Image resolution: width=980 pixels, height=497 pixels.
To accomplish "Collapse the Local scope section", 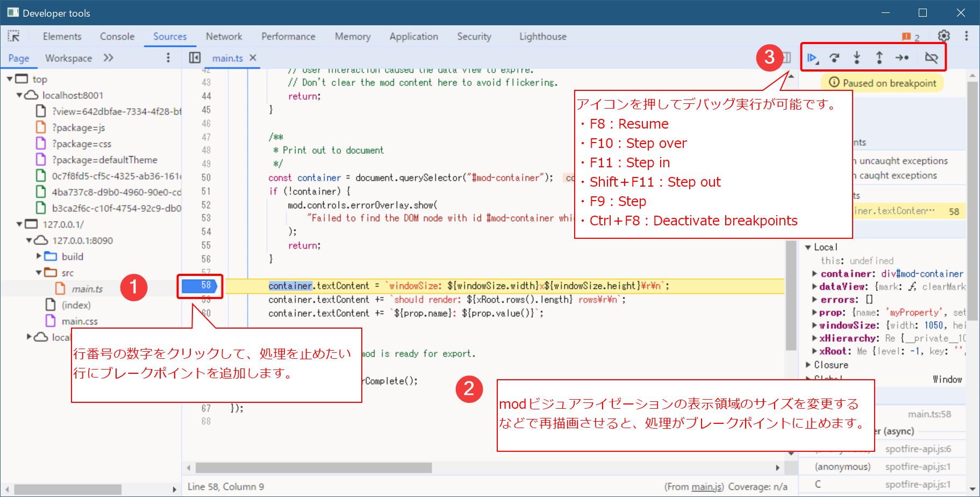I will point(808,247).
